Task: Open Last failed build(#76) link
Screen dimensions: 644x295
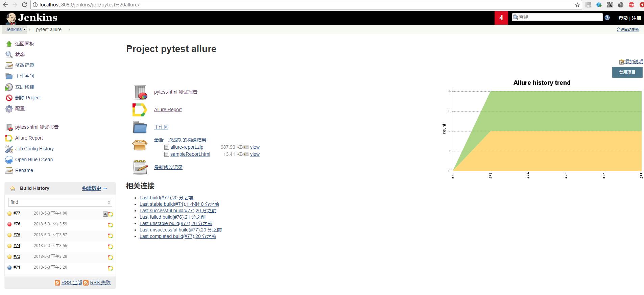Action: [172, 217]
